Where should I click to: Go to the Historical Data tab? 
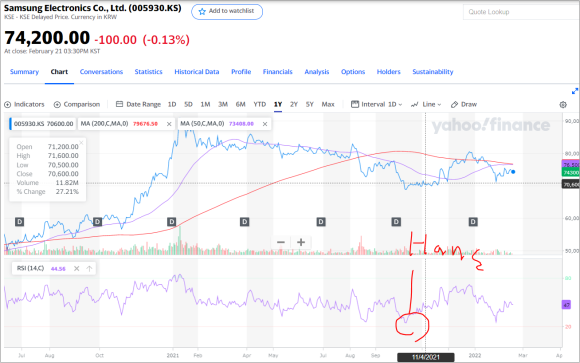coord(197,72)
